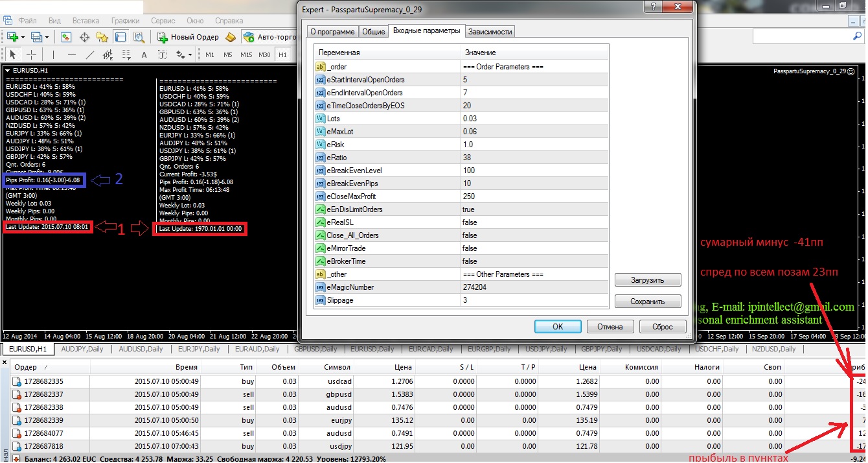
Task: Open the Вставка menu
Action: pyautogui.click(x=86, y=21)
